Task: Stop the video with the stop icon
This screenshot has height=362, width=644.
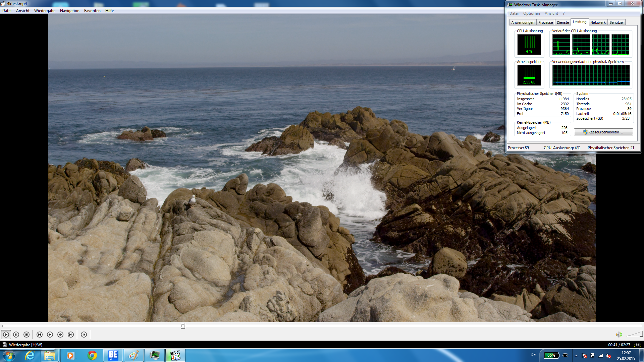Action: [26, 335]
